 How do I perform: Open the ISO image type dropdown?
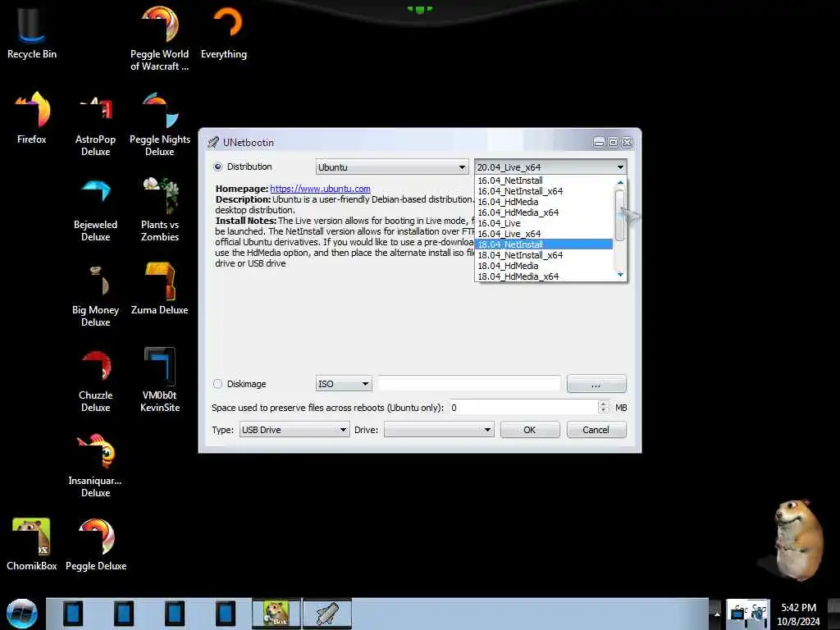click(x=344, y=384)
